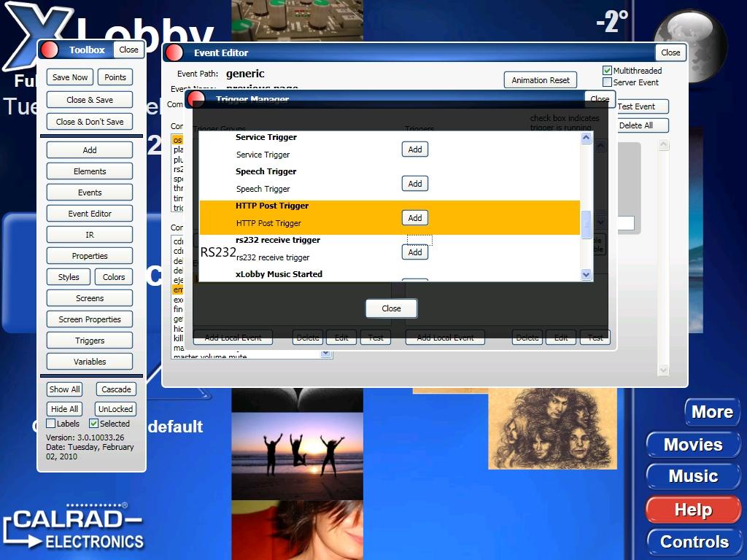Select the rs232 receive trigger row
The image size is (747, 560).
pos(390,252)
